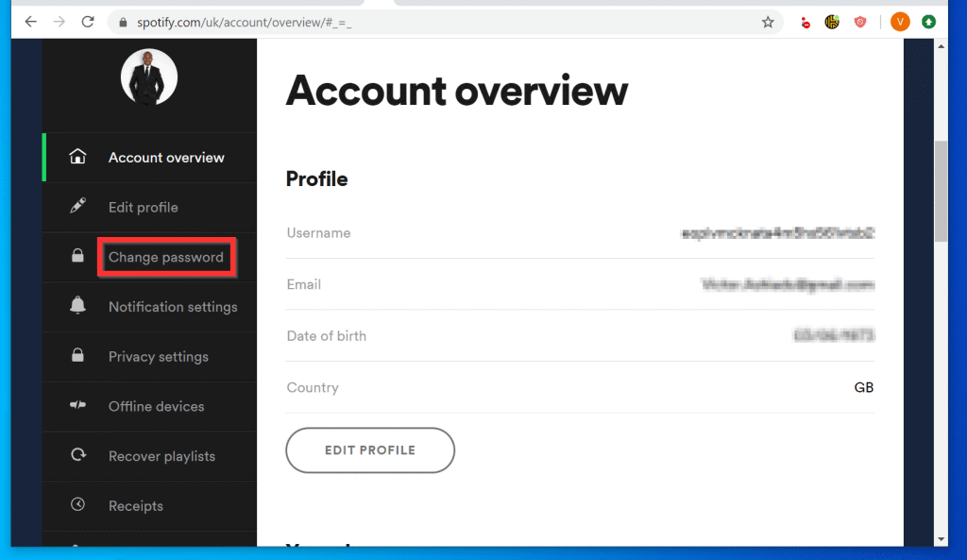Click the home icon beside Account overview
967x560 pixels.
coord(77,157)
